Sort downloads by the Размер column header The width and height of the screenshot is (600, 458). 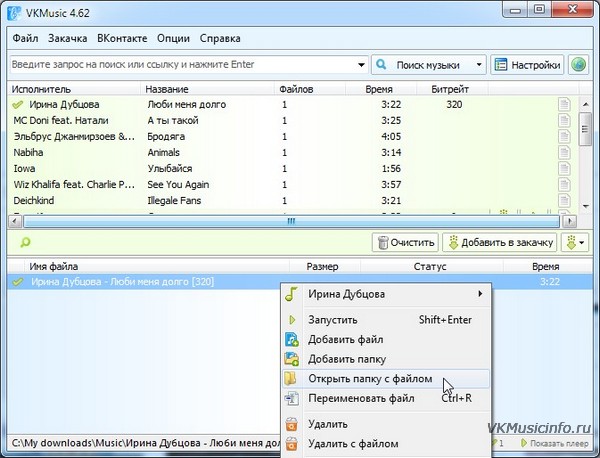coord(325,266)
